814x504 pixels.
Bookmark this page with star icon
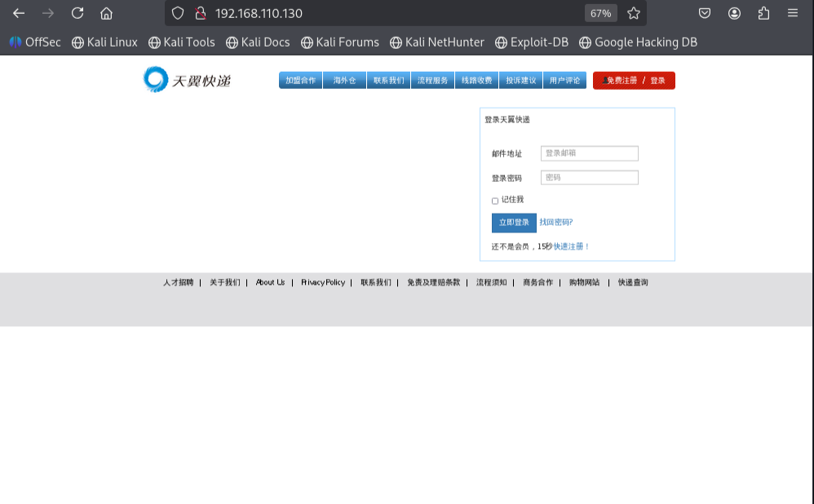(x=634, y=14)
